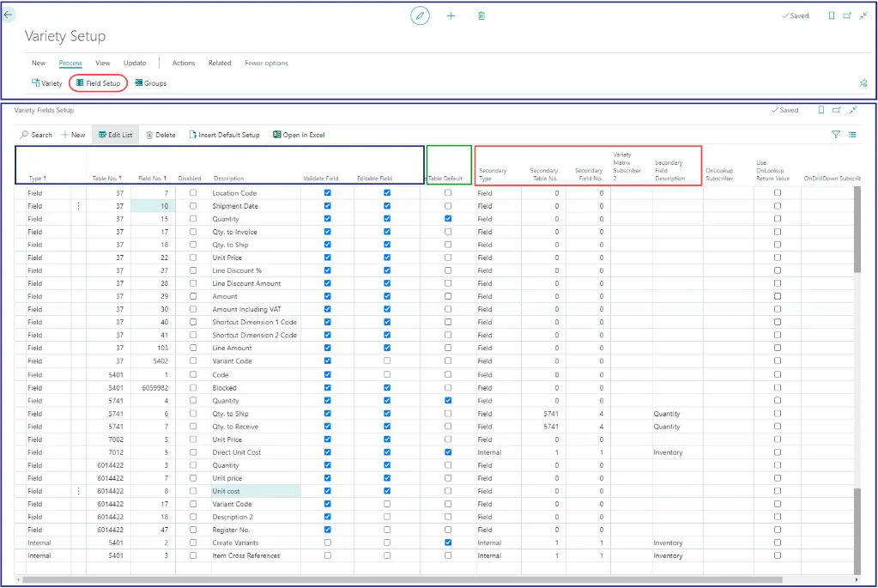This screenshot has height=588, width=878.
Task: Open the View menu tab
Action: [x=102, y=63]
